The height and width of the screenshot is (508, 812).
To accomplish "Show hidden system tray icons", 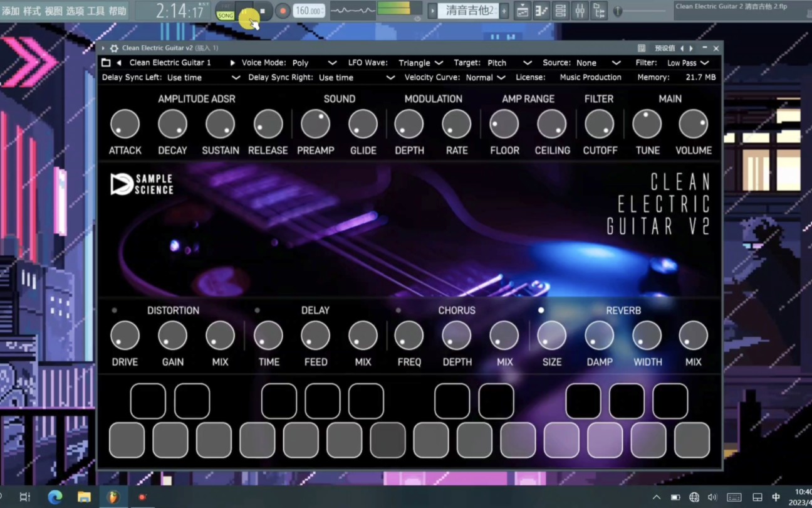I will click(656, 497).
